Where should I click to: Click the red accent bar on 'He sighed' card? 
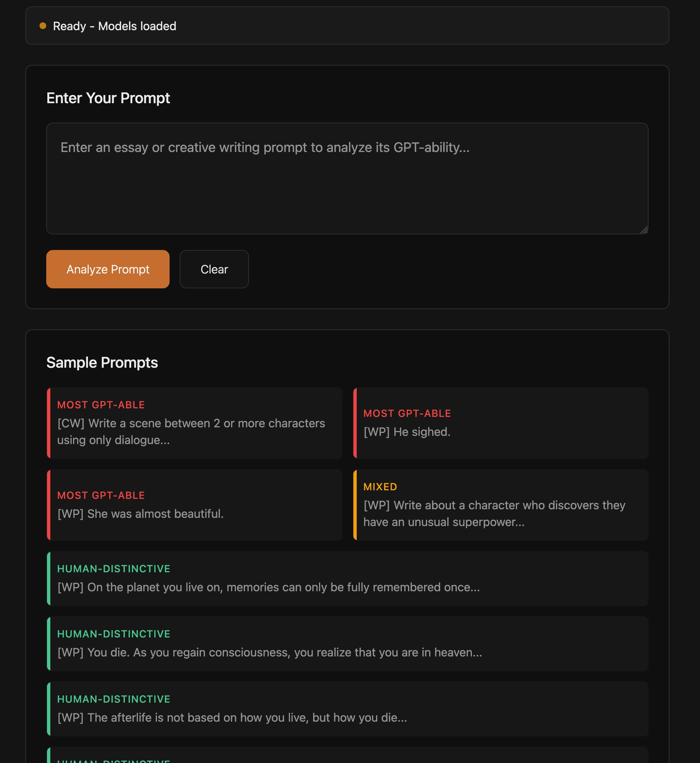click(355, 423)
